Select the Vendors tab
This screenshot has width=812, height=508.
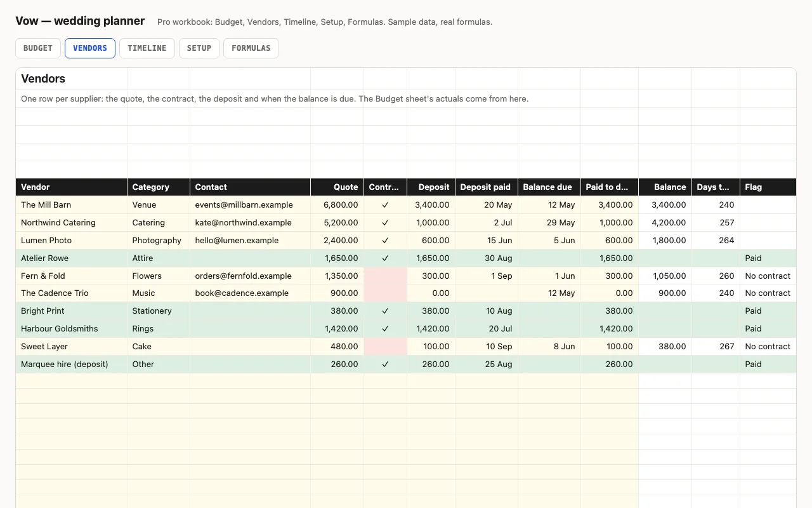[90, 48]
